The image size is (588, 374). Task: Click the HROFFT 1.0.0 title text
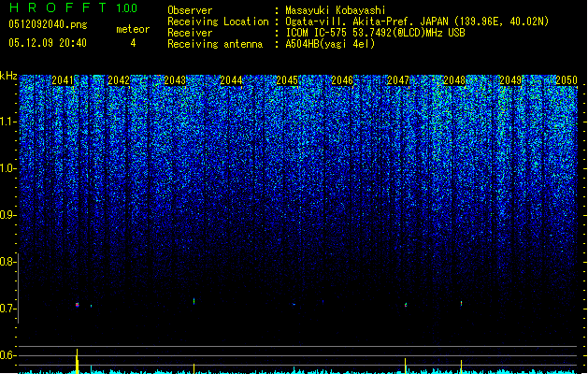[x=73, y=7]
